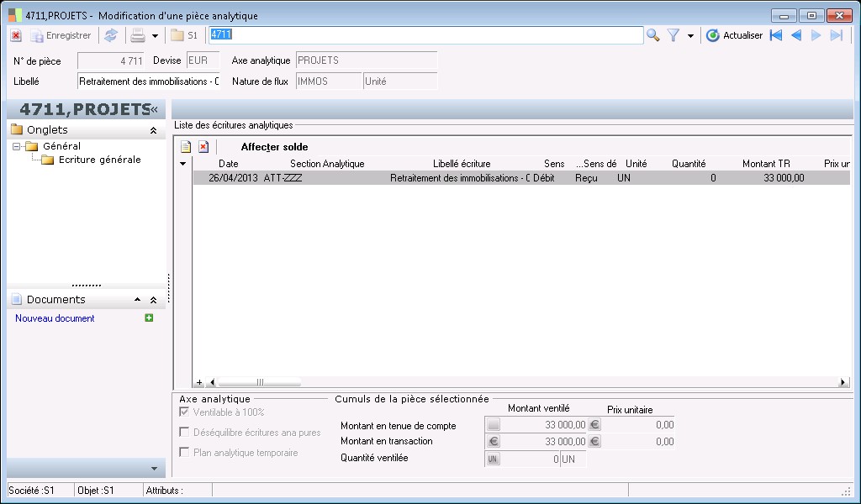Click the sidebar bottom dropdown arrow

click(x=155, y=469)
